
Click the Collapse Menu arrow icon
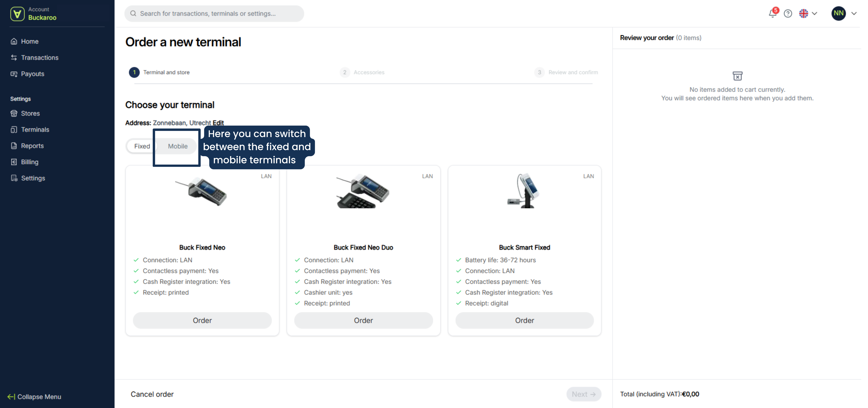11,397
